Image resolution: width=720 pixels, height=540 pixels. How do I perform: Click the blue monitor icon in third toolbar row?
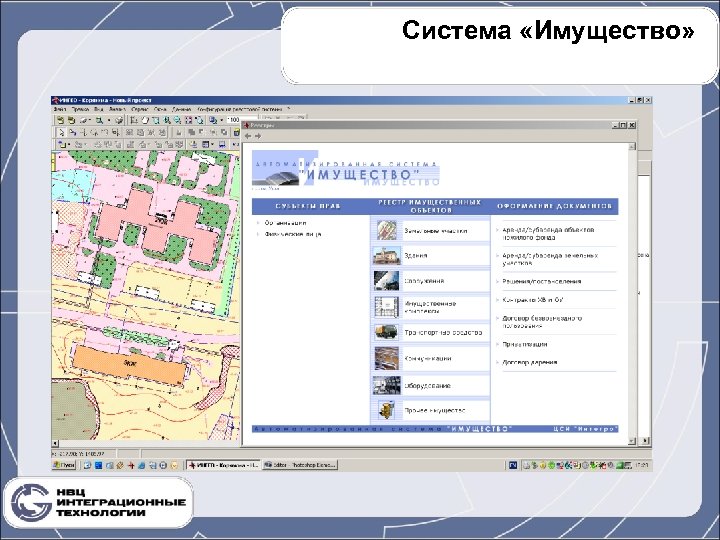(x=222, y=145)
